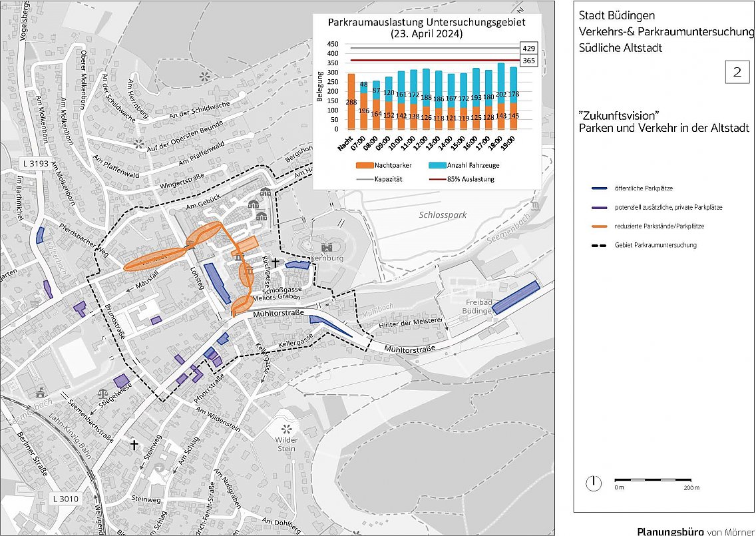Click the orange Vorstadt ellipse
Viewport: 756px width, 536px height.
coord(155,259)
